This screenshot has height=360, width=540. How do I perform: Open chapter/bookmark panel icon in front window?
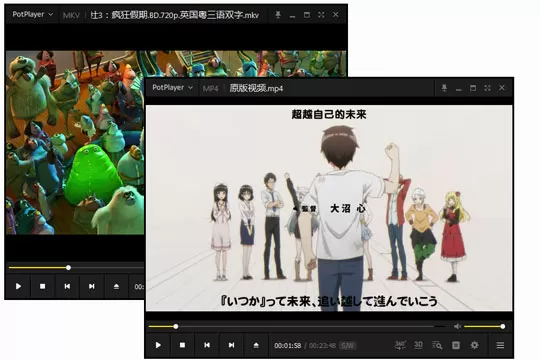point(456,345)
